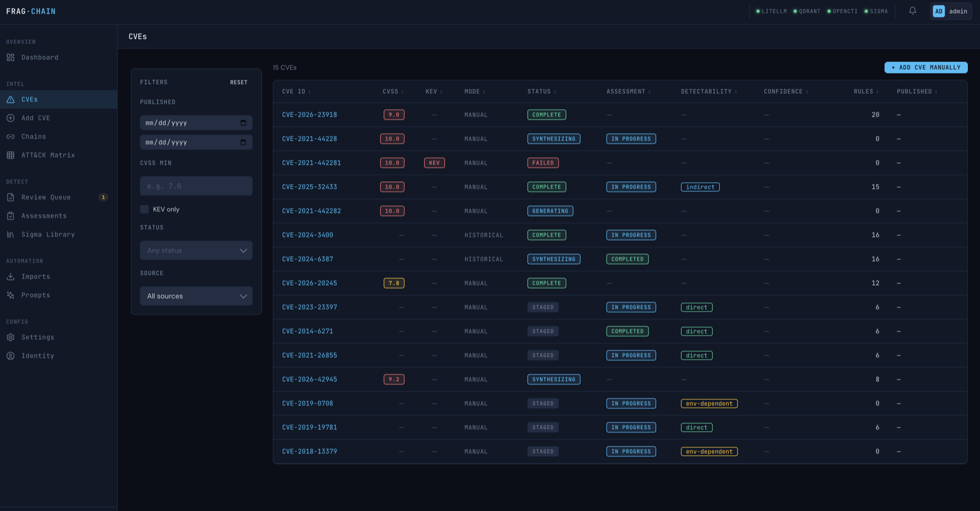Click the AD admin avatar badge
This screenshot has width=980, height=511.
[x=939, y=11]
